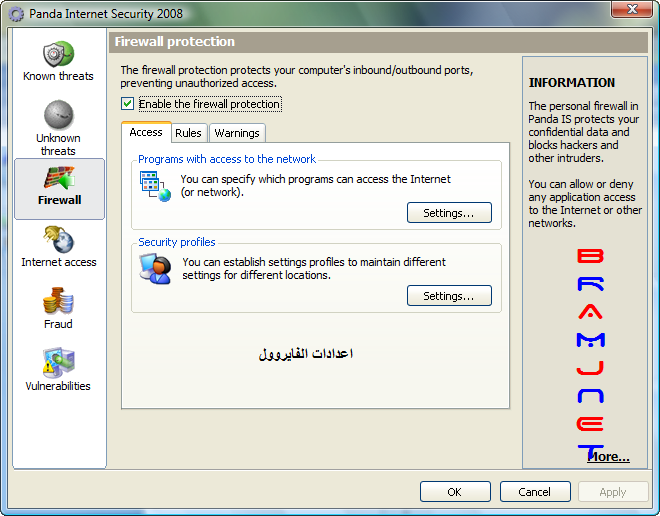Select the Fraud coins icon
Screen dimensions: 660x516
click(x=58, y=301)
